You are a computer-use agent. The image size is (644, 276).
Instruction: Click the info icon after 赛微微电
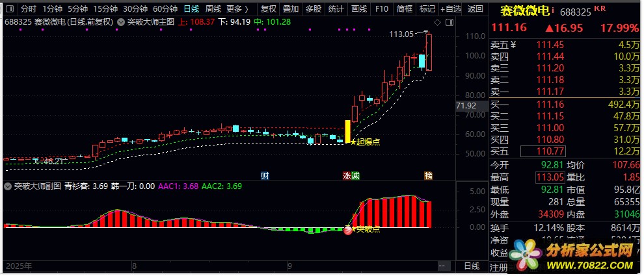(x=553, y=10)
